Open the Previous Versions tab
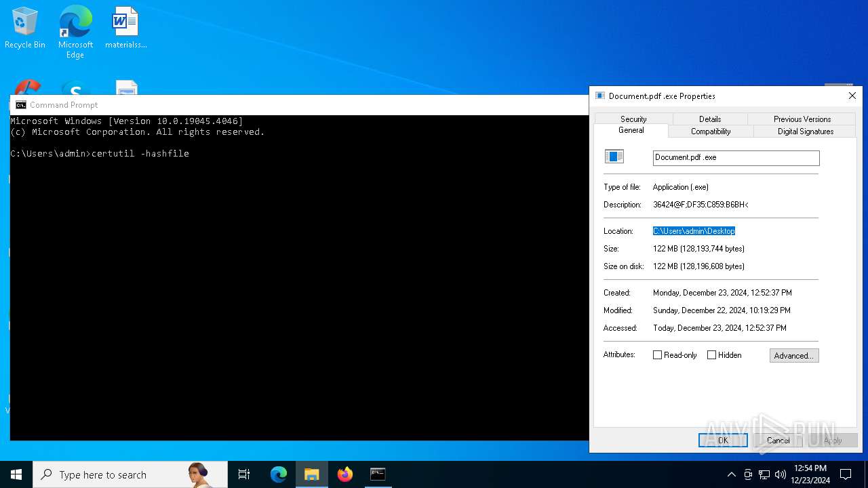This screenshot has height=488, width=868. [x=802, y=119]
